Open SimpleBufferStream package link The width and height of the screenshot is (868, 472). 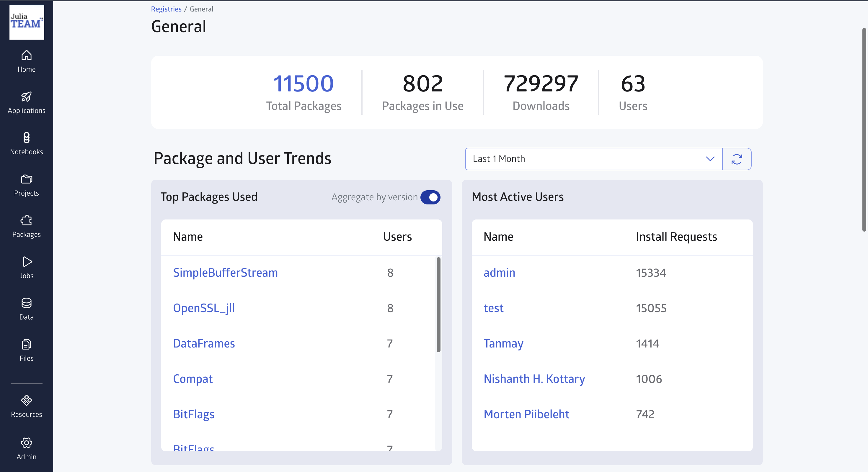(x=226, y=272)
